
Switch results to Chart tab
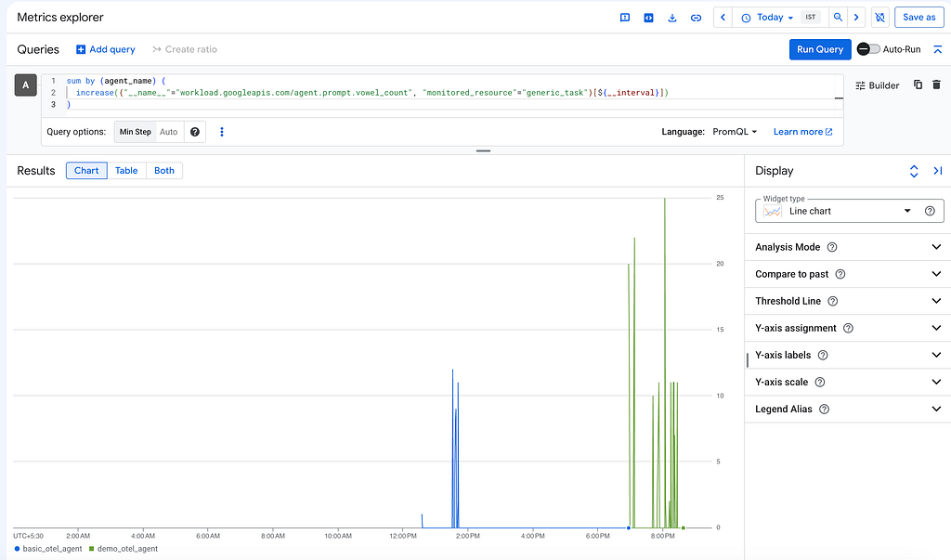[86, 171]
